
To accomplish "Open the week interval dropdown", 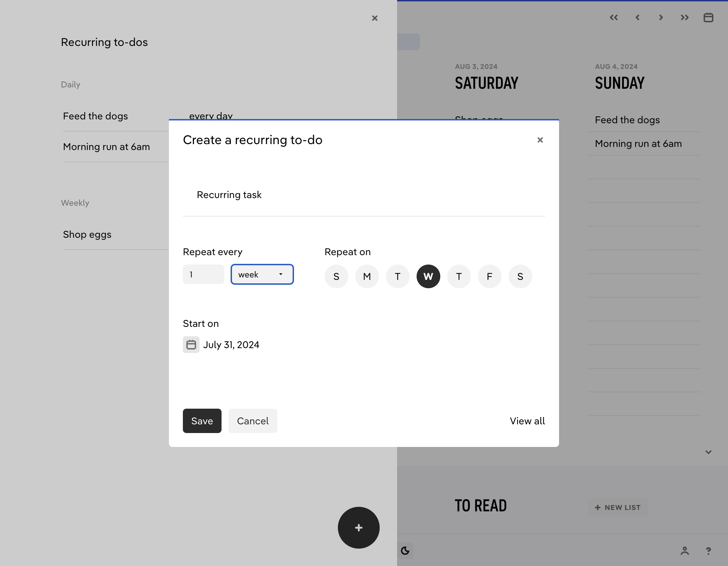I will click(x=262, y=274).
